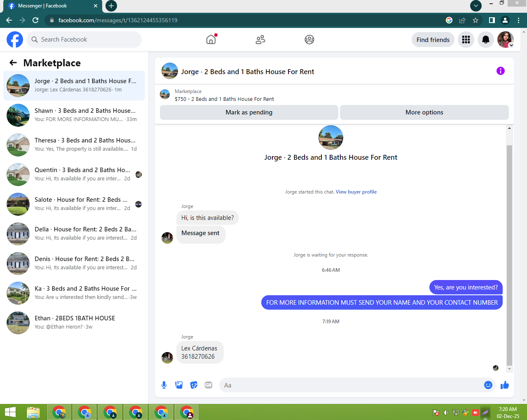The width and height of the screenshot is (527, 420).
Task: Open the account profile picture menu
Action: pyautogui.click(x=506, y=40)
